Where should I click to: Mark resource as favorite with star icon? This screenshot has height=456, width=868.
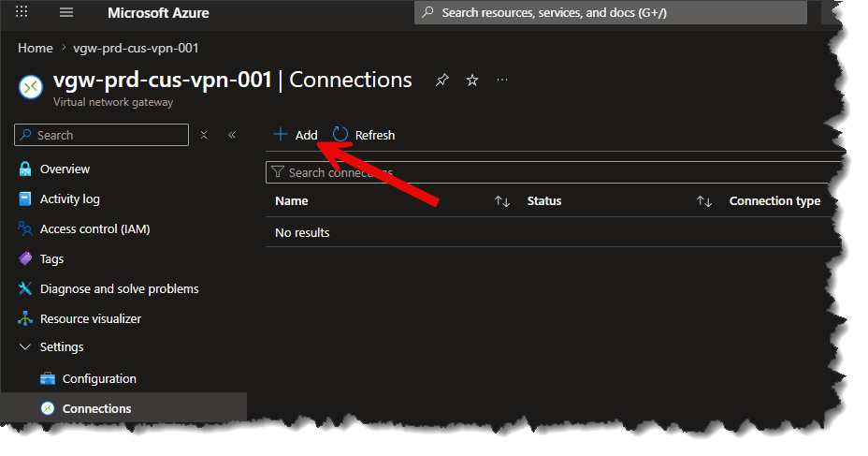tap(472, 81)
